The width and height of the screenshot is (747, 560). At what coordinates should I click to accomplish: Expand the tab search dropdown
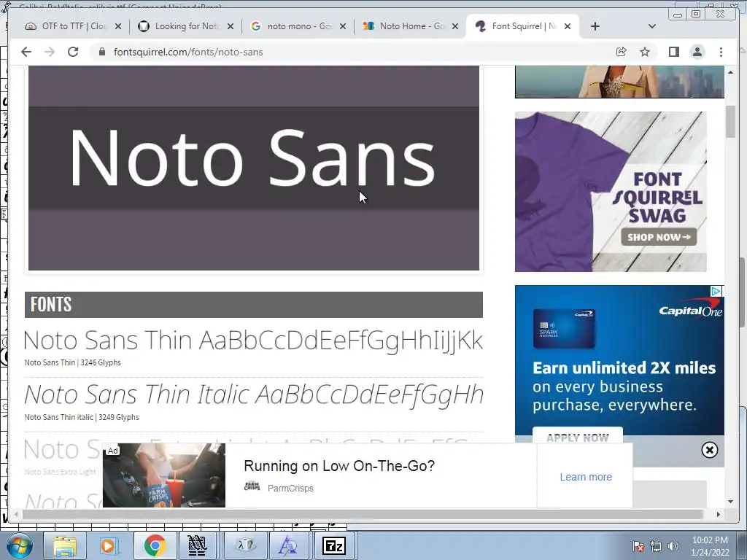[652, 26]
